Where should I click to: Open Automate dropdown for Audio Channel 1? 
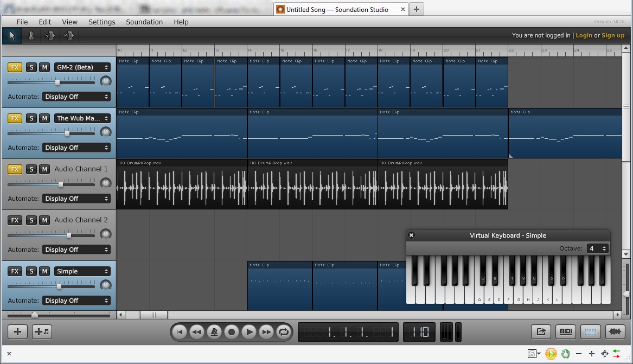pyautogui.click(x=76, y=199)
